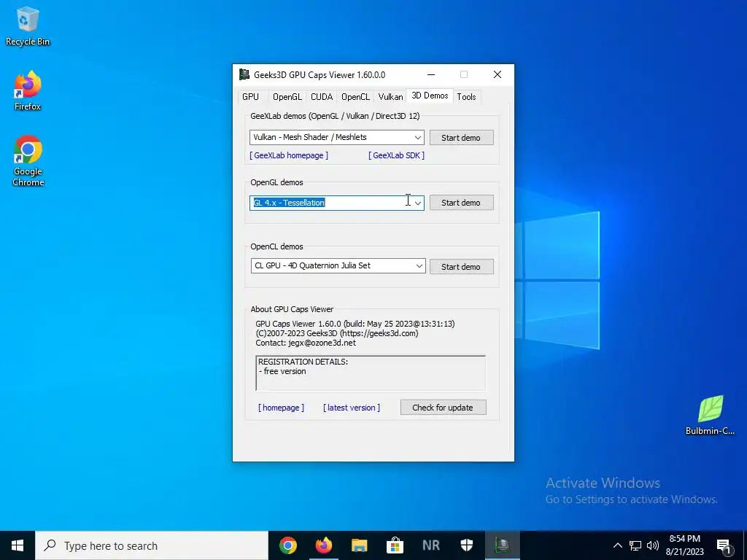Viewport: 747px width, 560px height.
Task: Click the search magnifier icon in taskbar
Action: [x=50, y=545]
